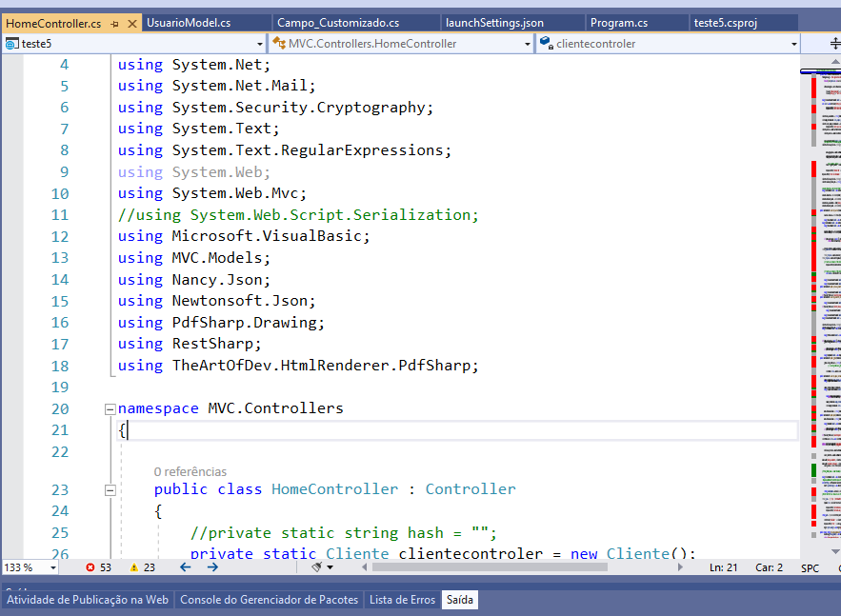Viewport: 841px width, 616px height.
Task: Click the horizontal scrollbar left arrow
Action: 365,567
